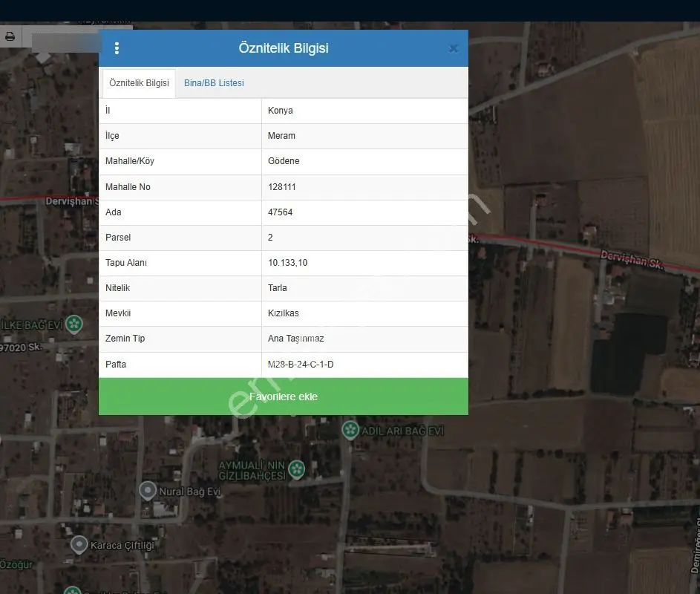Screen dimensions: 700x594
Task: Click the Nitelik value Tarla
Action: [x=277, y=288]
